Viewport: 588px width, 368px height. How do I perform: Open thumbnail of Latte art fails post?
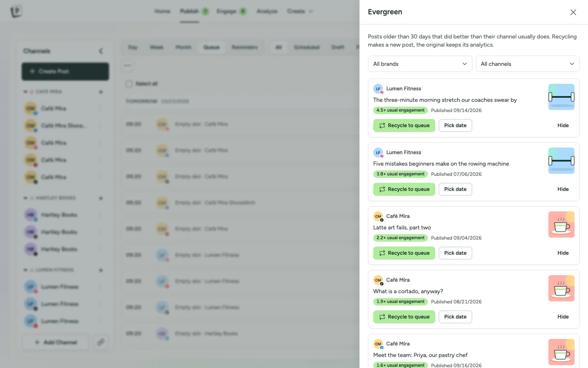[561, 224]
